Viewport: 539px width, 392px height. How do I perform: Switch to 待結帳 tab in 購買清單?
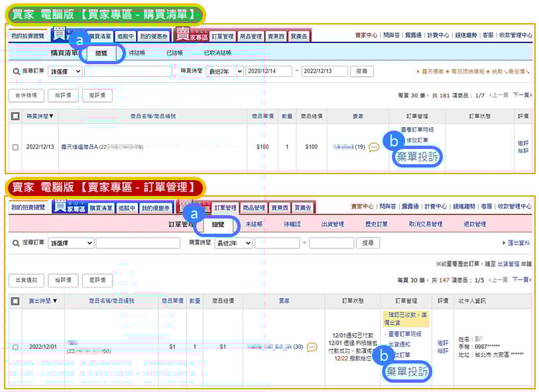pyautogui.click(x=137, y=53)
